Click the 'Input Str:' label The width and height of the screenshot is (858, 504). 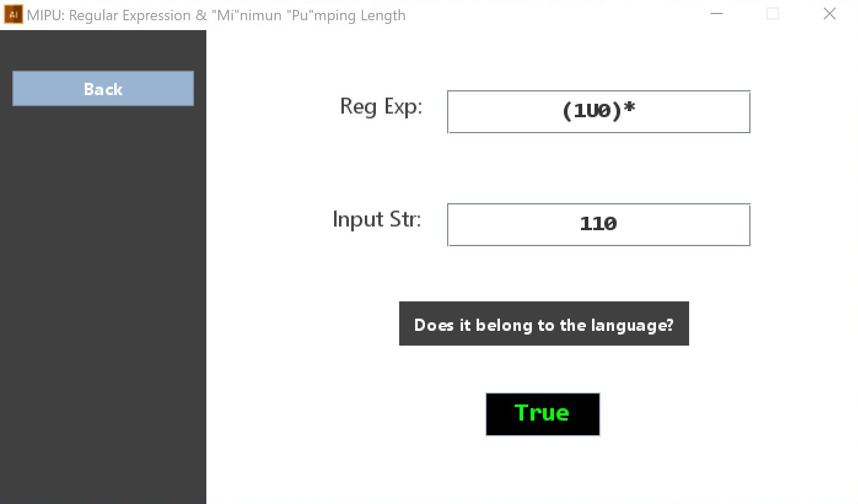point(376,219)
